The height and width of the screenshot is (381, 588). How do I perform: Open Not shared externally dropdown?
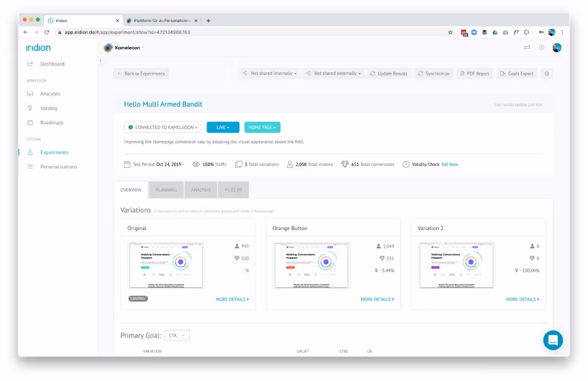click(x=334, y=74)
